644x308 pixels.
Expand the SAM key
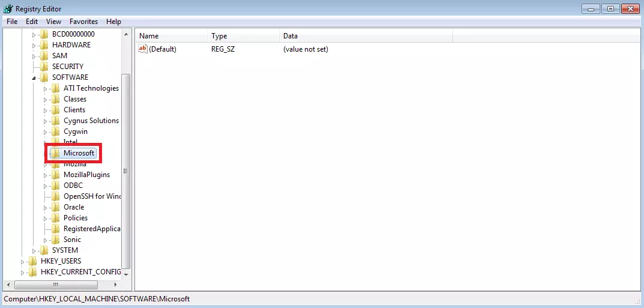34,56
